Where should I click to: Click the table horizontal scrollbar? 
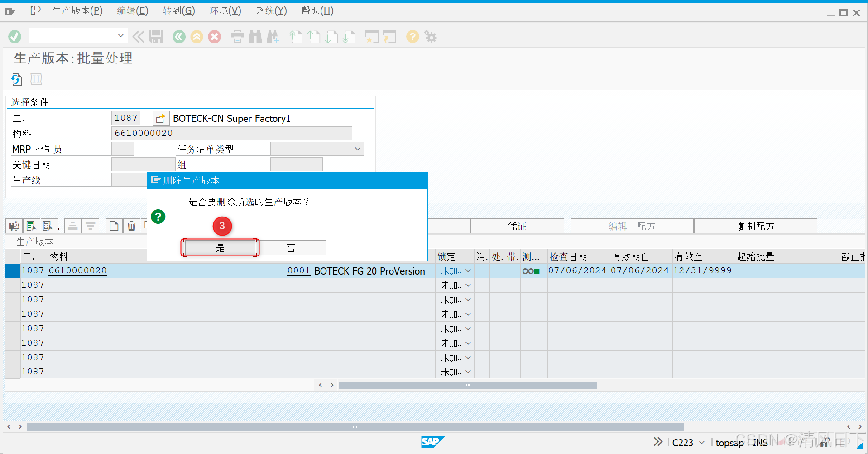tap(468, 385)
